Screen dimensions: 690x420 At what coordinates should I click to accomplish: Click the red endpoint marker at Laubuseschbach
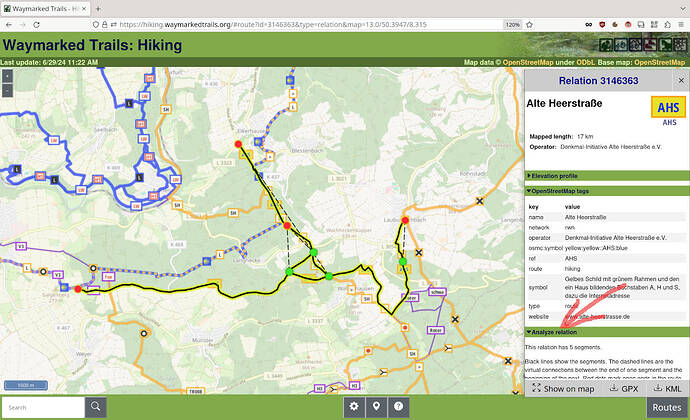click(405, 220)
